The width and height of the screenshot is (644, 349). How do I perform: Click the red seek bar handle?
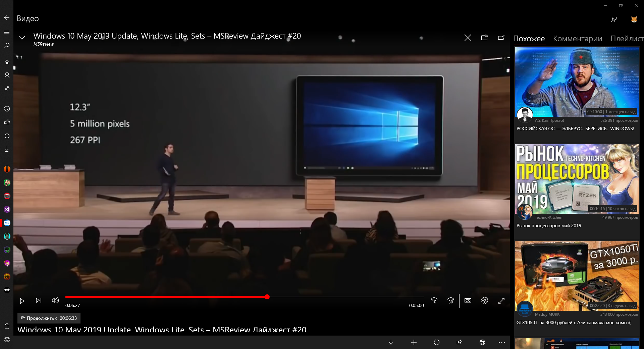click(267, 297)
